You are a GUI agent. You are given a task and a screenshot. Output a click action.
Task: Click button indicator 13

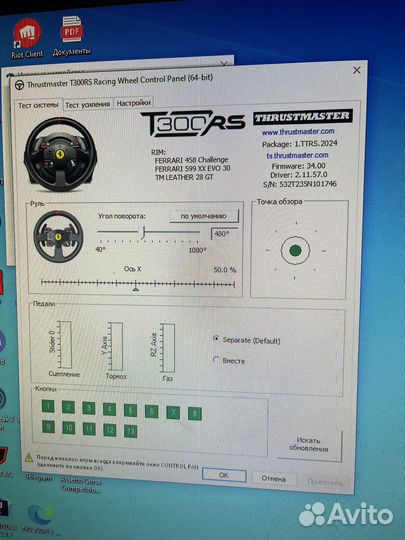131,431
